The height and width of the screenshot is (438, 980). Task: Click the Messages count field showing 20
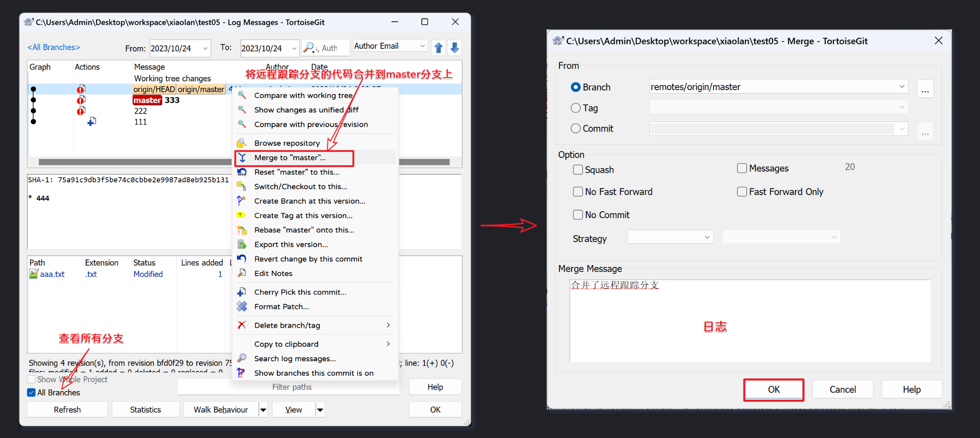(839, 168)
